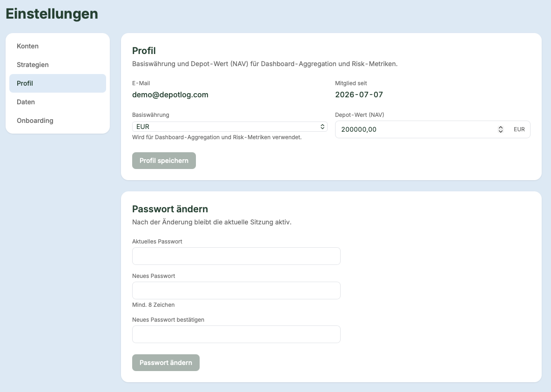Click the 'Wird für Dashboard-Aggregation' hint text
This screenshot has height=392, width=551.
coord(217,137)
